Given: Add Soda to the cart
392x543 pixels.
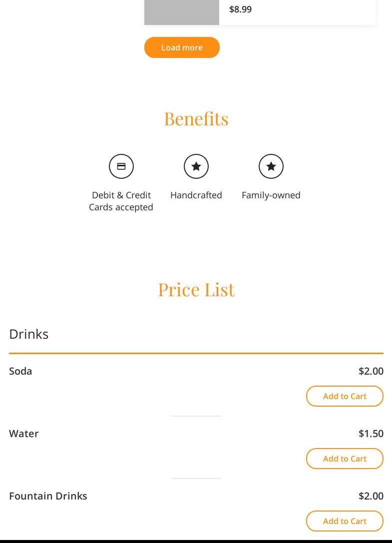Looking at the screenshot, I should pos(345,396).
